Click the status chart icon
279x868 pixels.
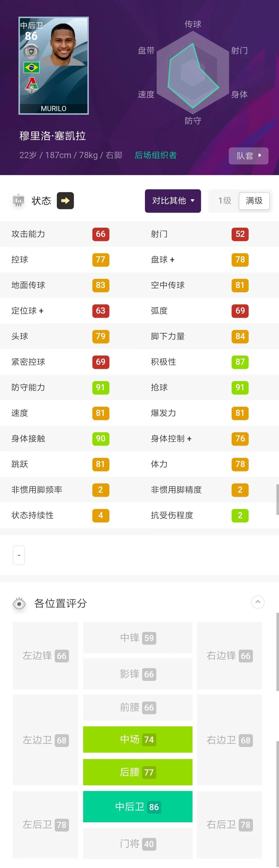pyautogui.click(x=19, y=200)
